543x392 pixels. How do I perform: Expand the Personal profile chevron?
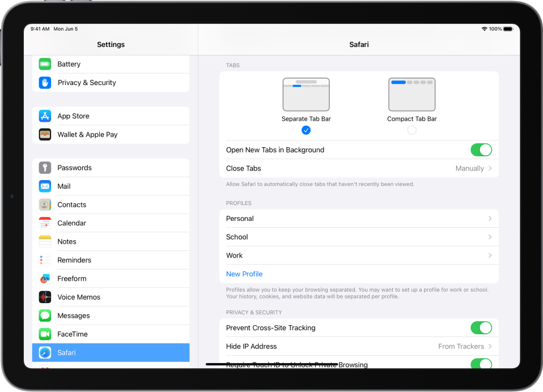point(490,218)
